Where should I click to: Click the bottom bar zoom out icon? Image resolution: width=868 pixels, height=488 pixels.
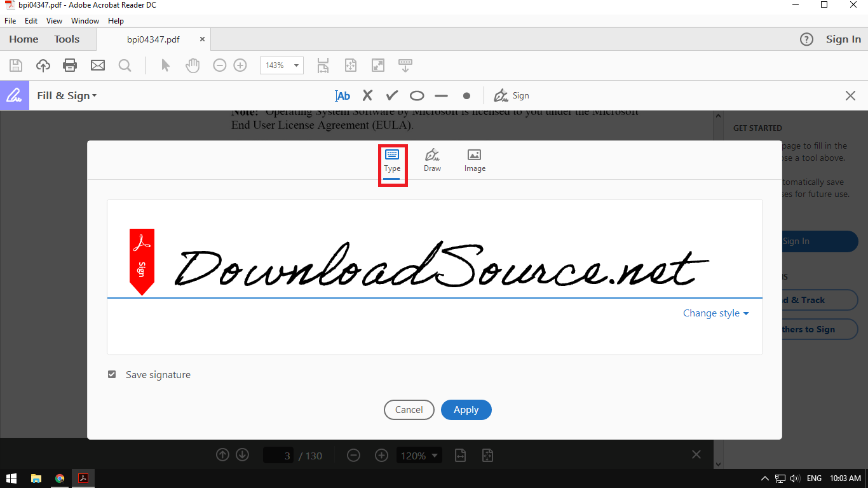click(x=354, y=456)
